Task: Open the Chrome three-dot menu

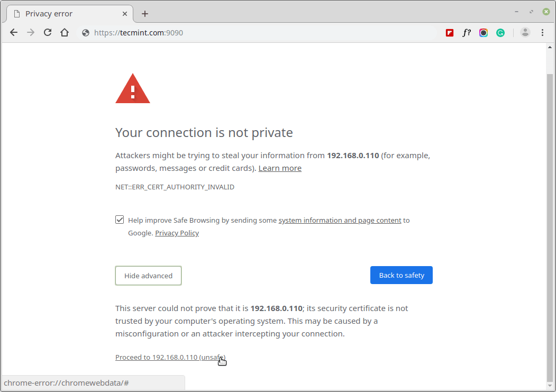Action: click(x=543, y=33)
